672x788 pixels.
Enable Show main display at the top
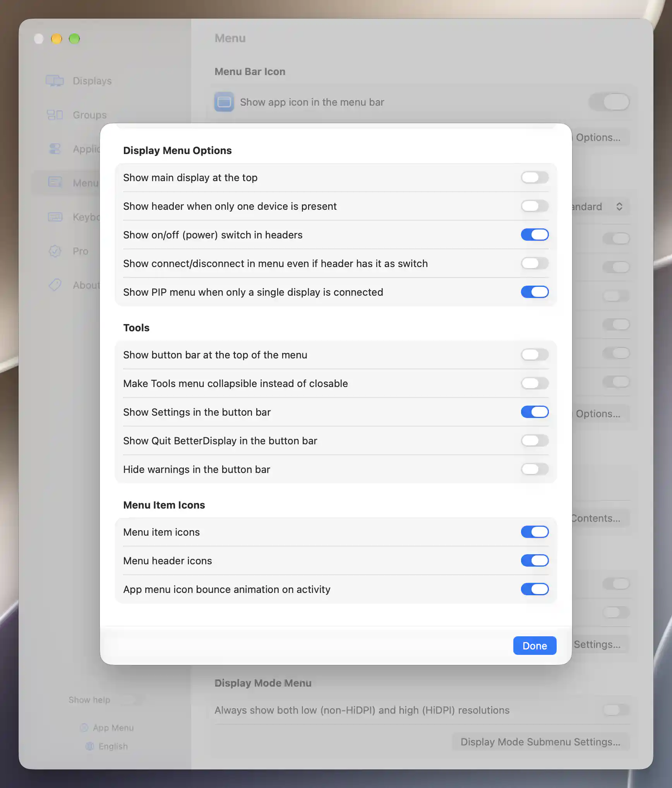pos(535,178)
